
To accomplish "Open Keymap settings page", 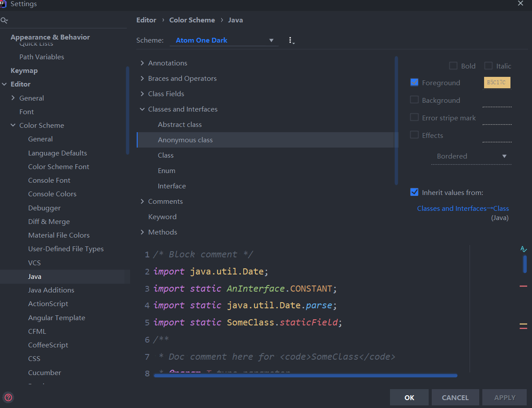I will click(24, 71).
